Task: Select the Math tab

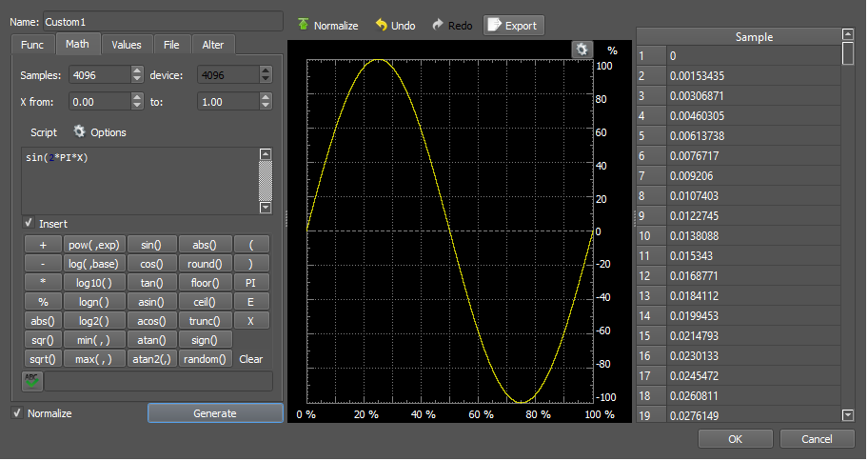Action: (x=77, y=44)
